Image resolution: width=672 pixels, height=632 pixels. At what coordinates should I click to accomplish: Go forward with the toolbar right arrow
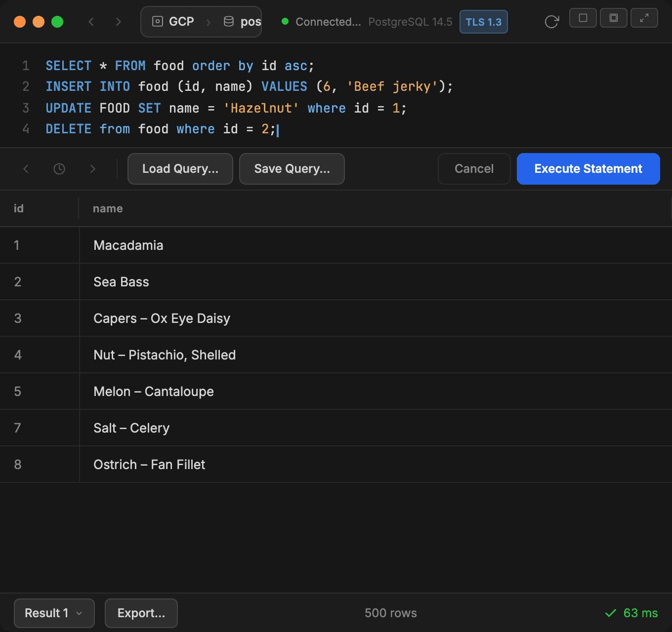pos(118,22)
